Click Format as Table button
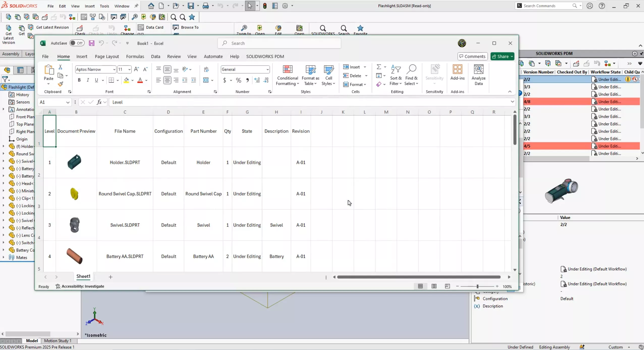This screenshot has width=644, height=350. 311,75
